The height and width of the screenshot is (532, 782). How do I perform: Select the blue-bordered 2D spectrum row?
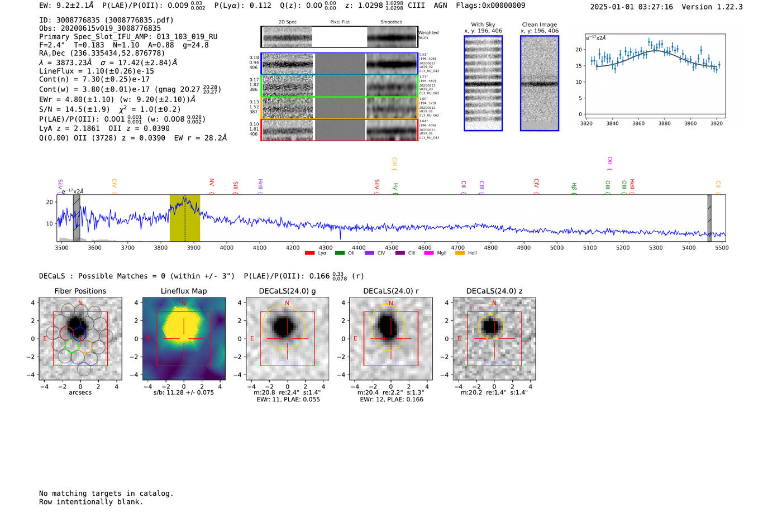[x=340, y=64]
